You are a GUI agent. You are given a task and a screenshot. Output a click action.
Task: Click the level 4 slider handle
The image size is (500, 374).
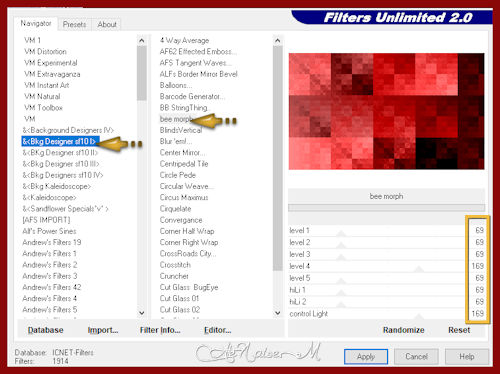(x=419, y=268)
